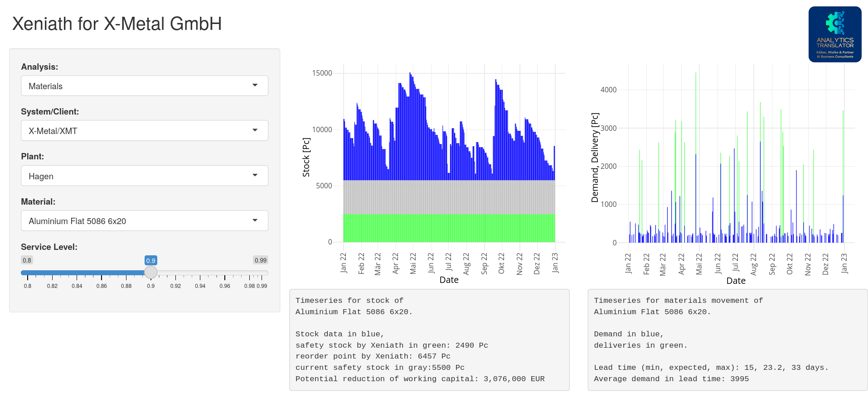Expand the System/Client dropdown X-Metal/XMT
Viewport: 868px width, 402px height.
(145, 131)
